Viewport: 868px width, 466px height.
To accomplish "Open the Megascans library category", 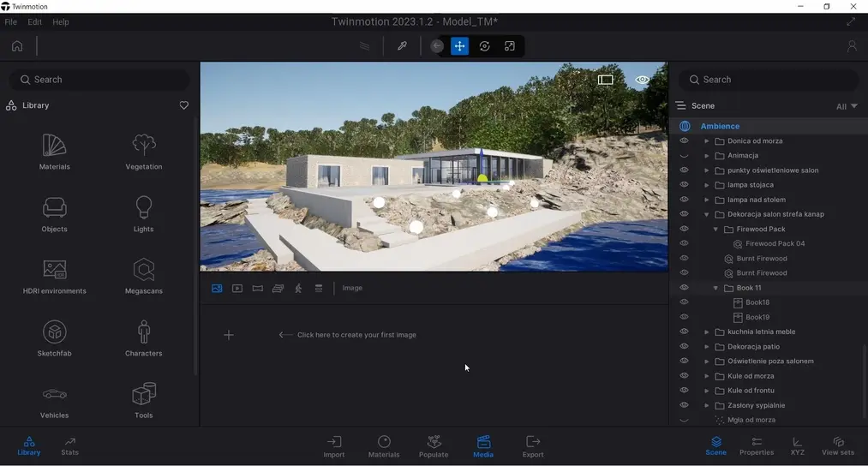I will (144, 276).
